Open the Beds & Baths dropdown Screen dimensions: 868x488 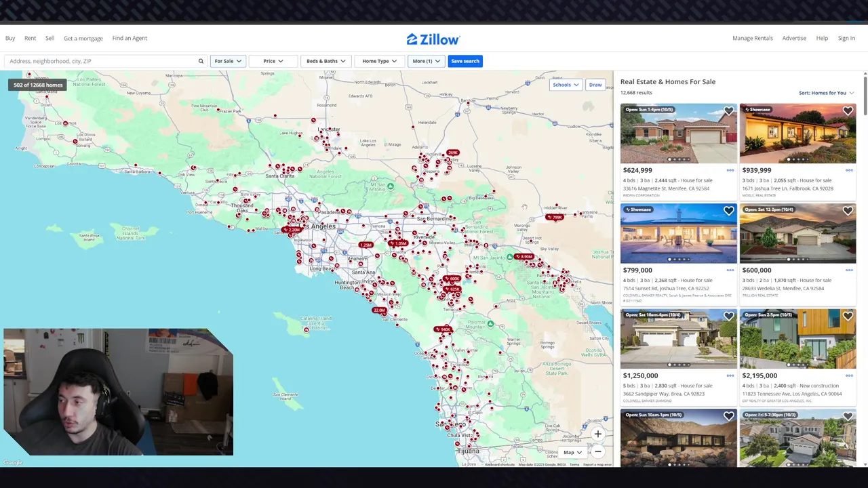pyautogui.click(x=325, y=61)
